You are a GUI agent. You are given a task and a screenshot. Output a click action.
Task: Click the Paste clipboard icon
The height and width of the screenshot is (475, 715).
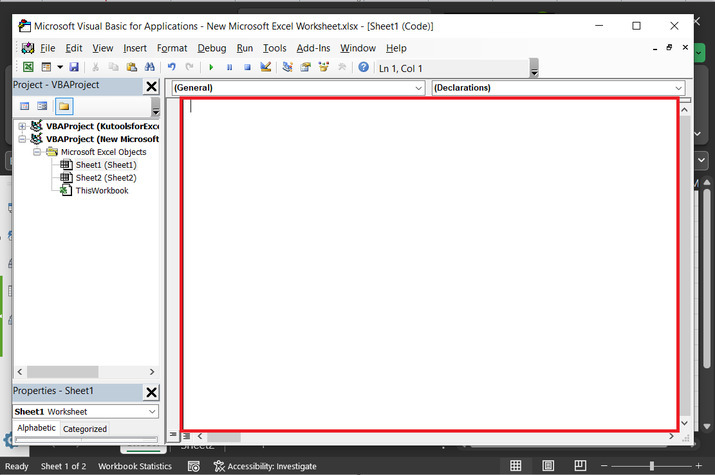click(x=132, y=67)
